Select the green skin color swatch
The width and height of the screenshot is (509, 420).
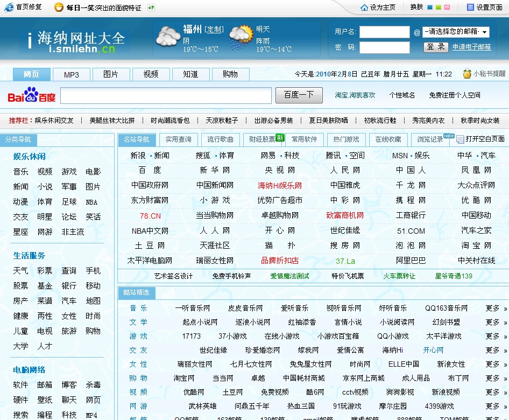439,7
